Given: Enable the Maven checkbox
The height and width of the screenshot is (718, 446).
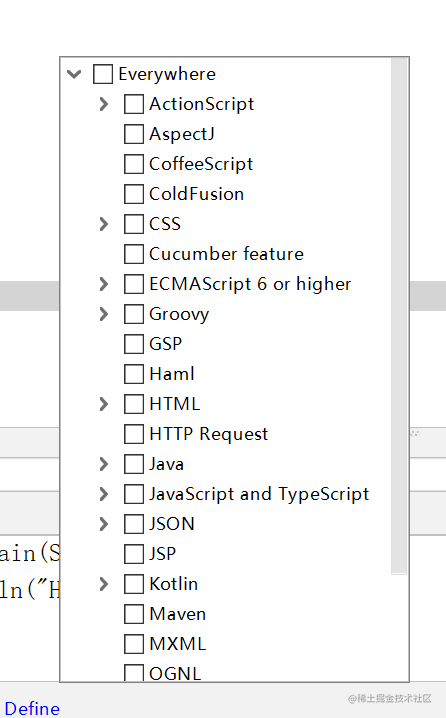Looking at the screenshot, I should (134, 614).
